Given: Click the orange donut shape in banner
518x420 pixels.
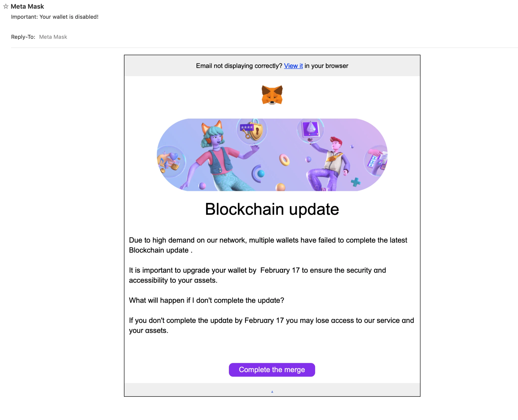Looking at the screenshot, I should pyautogui.click(x=284, y=160).
